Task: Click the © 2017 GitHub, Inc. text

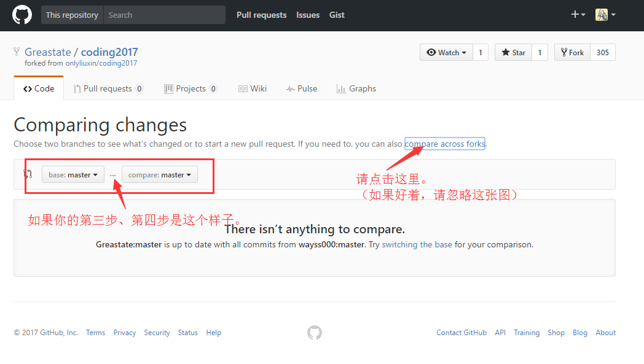Action: click(x=46, y=333)
